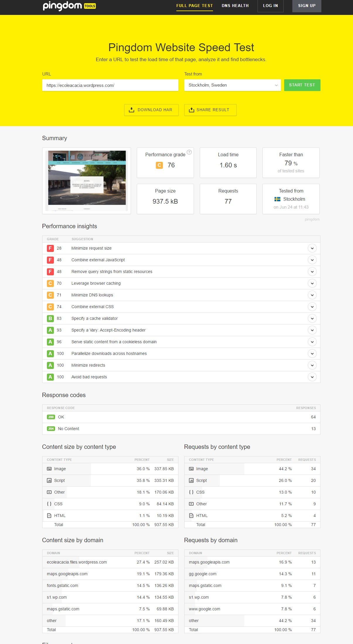Image resolution: width=353 pixels, height=644 pixels.
Task: Expand the Combine external CSS row
Action: [x=312, y=307]
